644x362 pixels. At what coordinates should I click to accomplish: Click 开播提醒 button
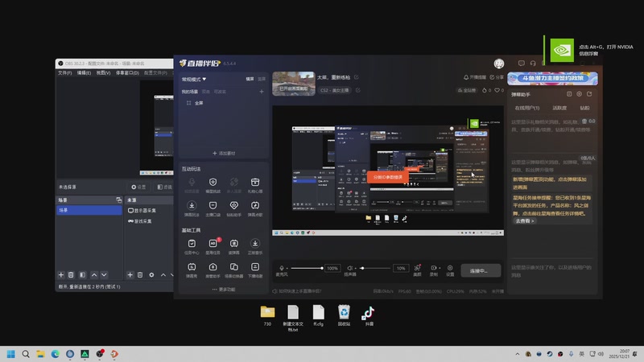(x=474, y=77)
